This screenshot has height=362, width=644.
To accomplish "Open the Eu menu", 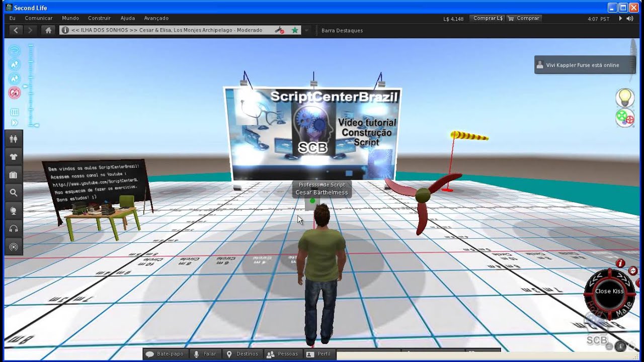I will [x=13, y=18].
